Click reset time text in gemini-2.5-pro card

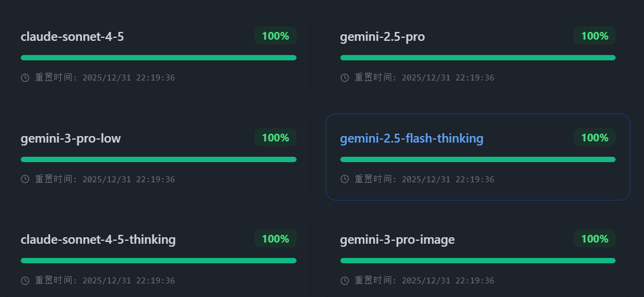pos(424,78)
